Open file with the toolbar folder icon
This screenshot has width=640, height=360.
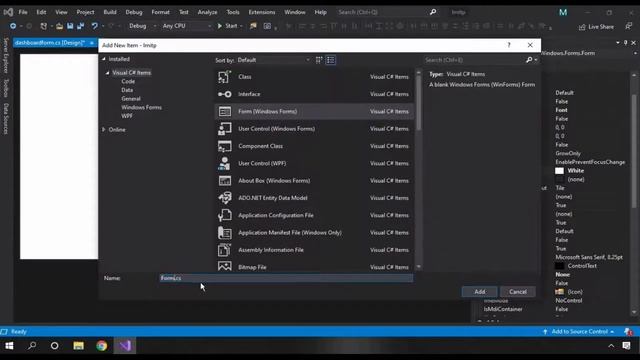coord(60,26)
